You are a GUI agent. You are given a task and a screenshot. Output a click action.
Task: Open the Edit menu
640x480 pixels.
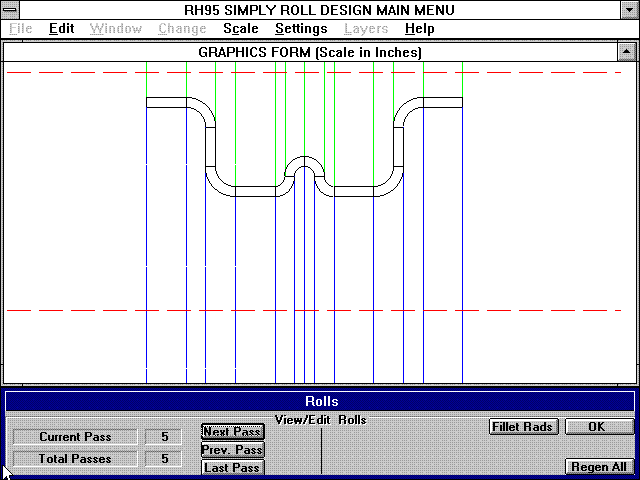[62, 29]
